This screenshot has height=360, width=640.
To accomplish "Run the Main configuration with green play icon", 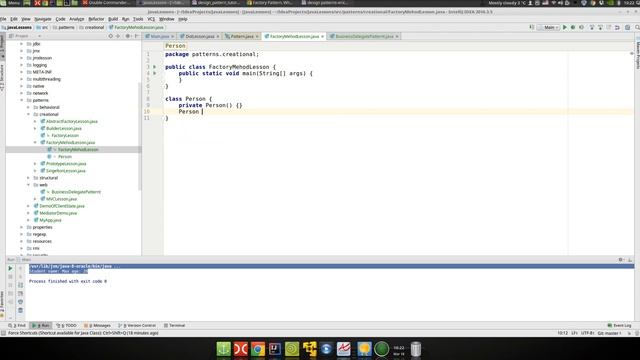I will pos(565,27).
